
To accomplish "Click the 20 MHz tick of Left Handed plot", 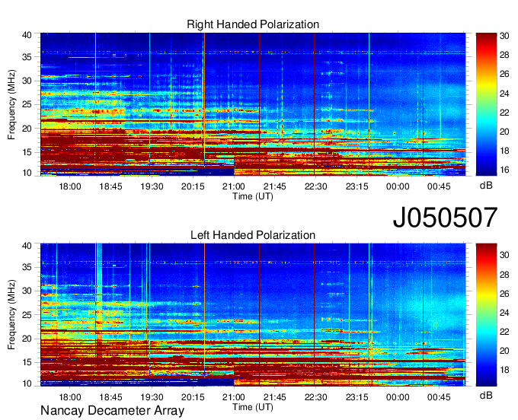I will click(27, 339).
